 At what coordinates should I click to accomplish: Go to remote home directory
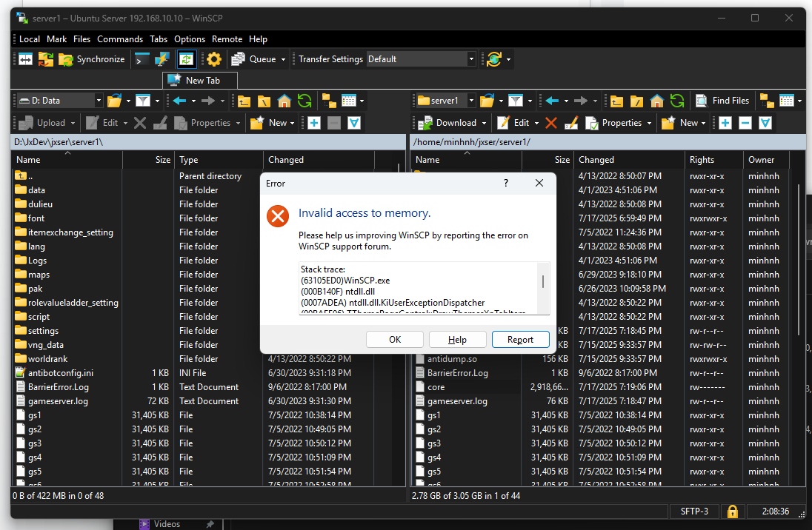coord(656,101)
